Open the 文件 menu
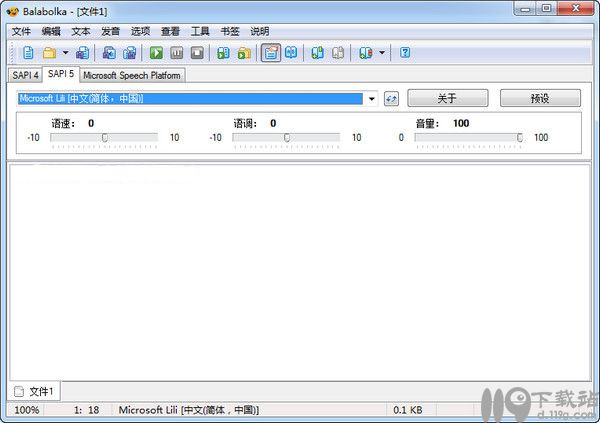Viewport: 600px width, 423px height. pos(21,31)
